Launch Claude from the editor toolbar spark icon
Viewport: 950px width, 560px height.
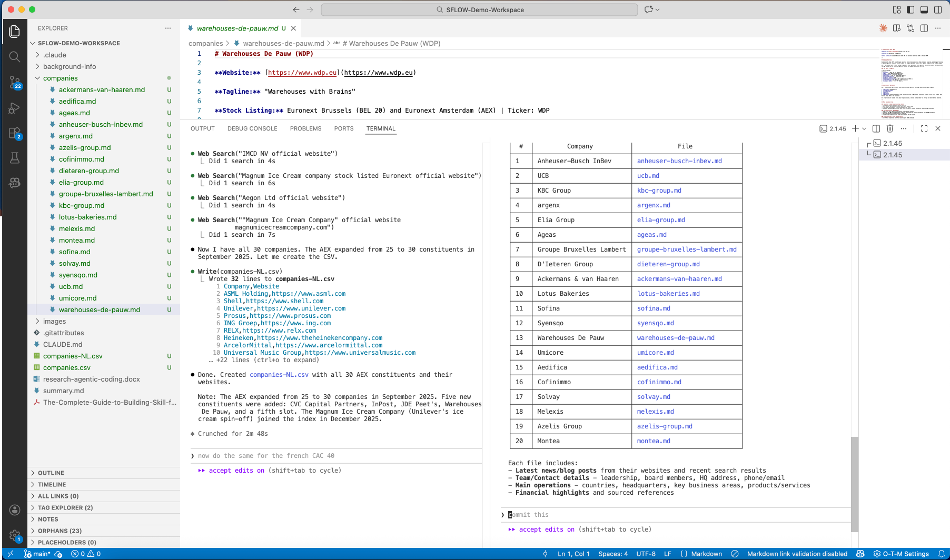(x=883, y=28)
